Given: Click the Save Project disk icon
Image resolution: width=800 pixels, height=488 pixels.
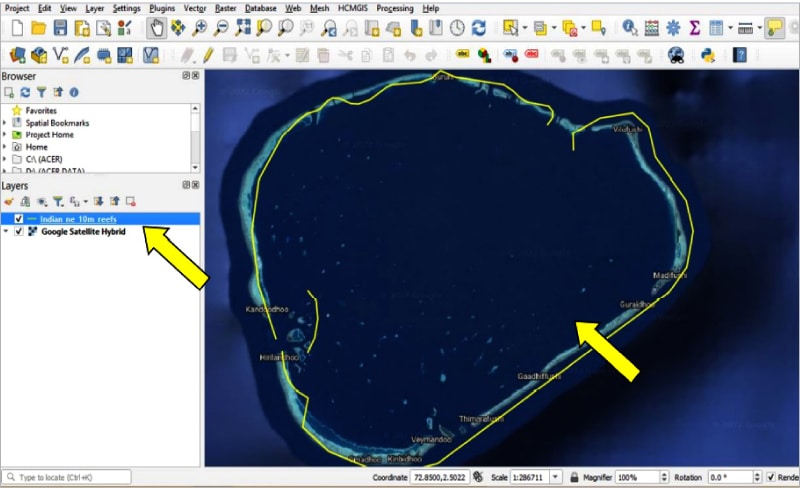Looking at the screenshot, I should pos(60,28).
